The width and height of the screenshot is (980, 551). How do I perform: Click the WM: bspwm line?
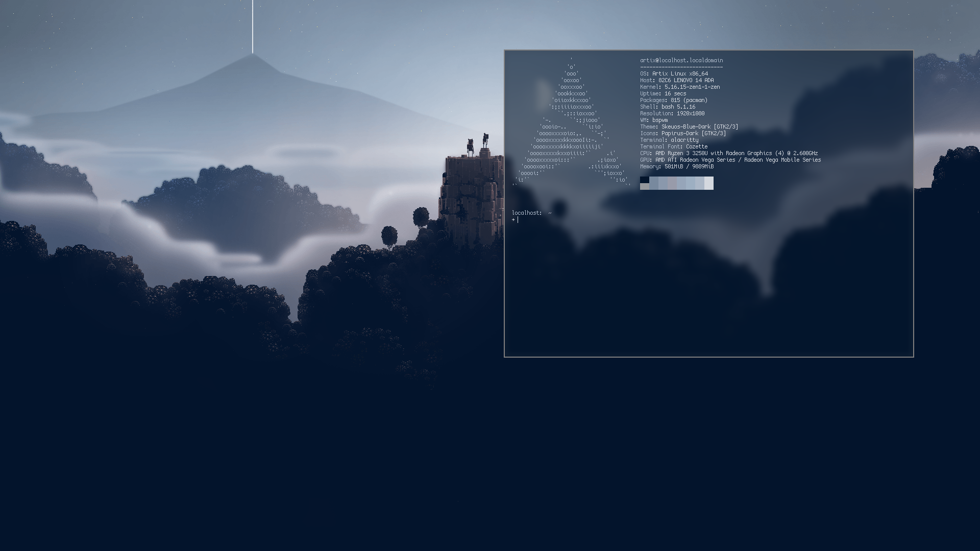[x=654, y=120]
